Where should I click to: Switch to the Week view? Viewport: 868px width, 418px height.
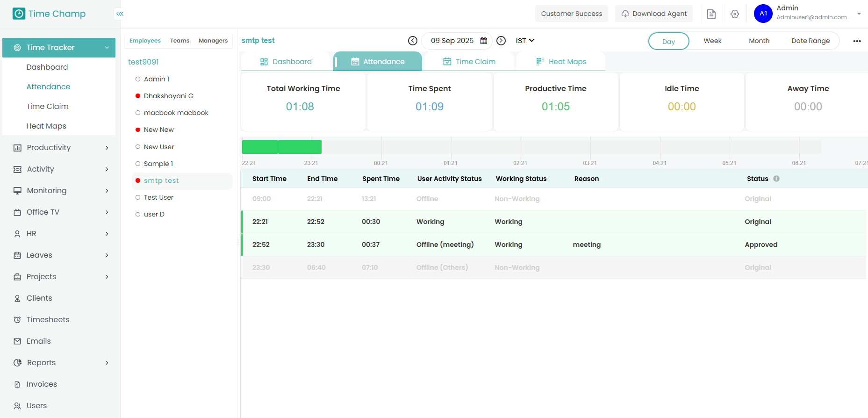click(x=712, y=41)
